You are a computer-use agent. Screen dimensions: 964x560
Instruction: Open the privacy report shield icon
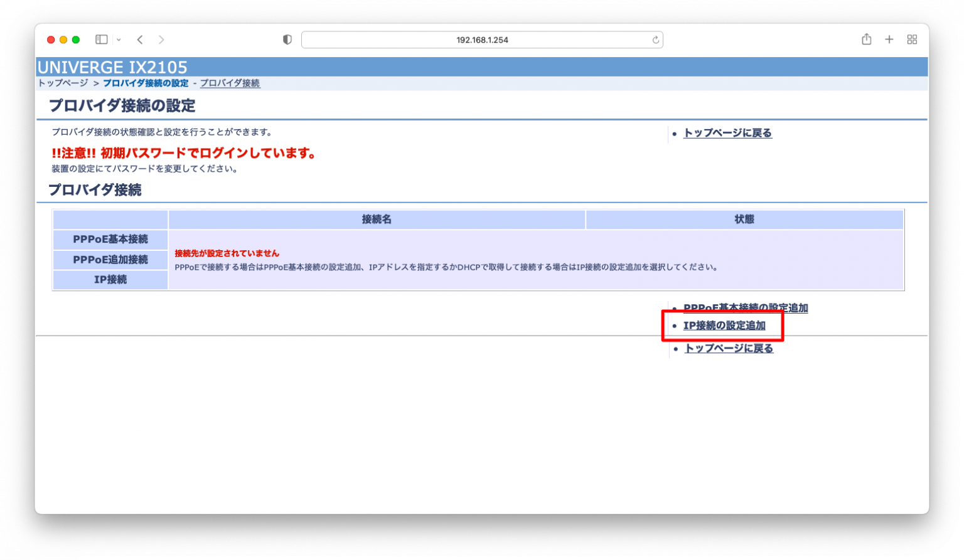(287, 39)
